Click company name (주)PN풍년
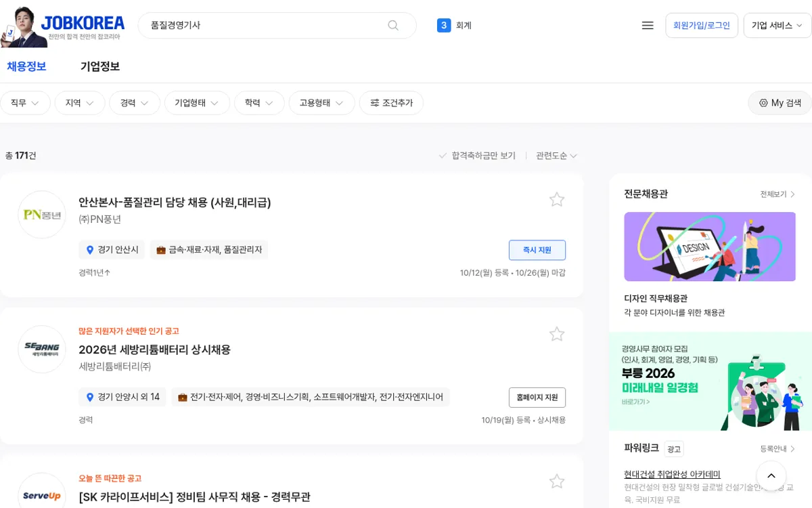The image size is (812, 508). tap(99, 219)
